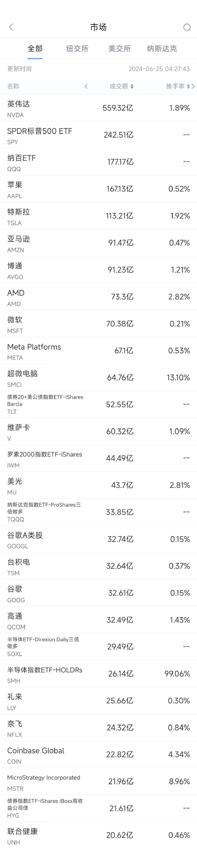The image size is (197, 868).
Task: Open the 联合健康 UNH stock row
Action: point(98,835)
